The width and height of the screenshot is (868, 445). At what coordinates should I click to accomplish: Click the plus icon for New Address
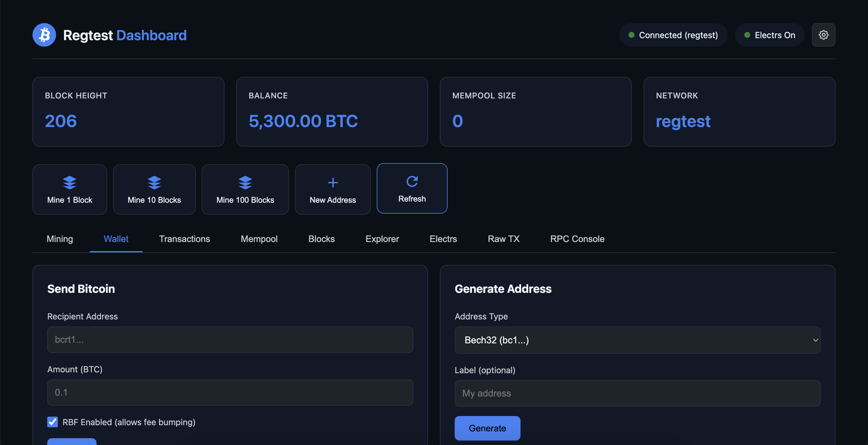[332, 182]
